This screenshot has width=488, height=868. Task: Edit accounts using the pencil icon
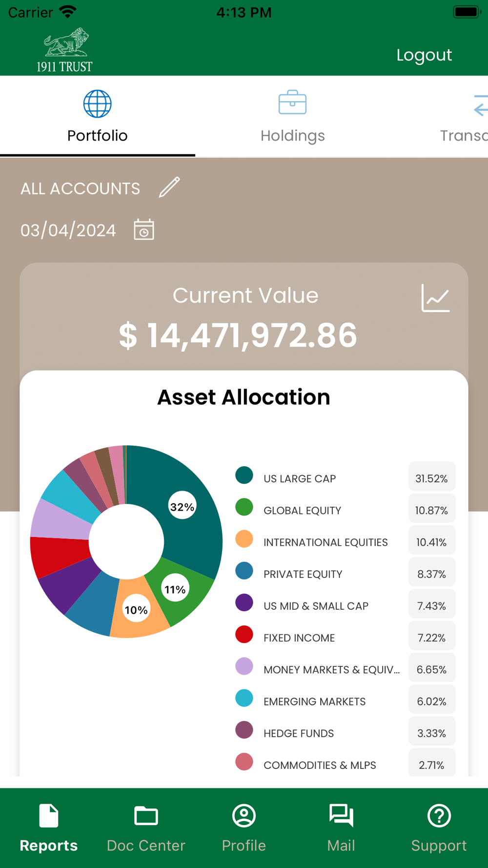click(x=169, y=187)
